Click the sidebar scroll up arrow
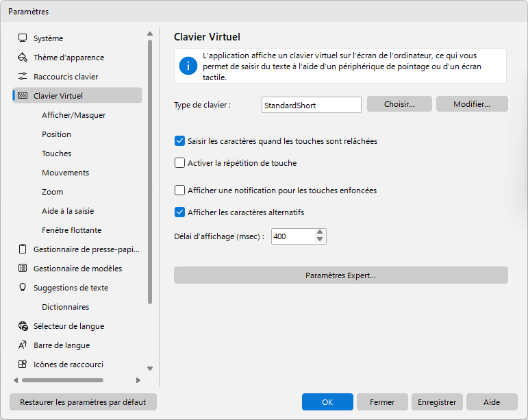 click(150, 34)
